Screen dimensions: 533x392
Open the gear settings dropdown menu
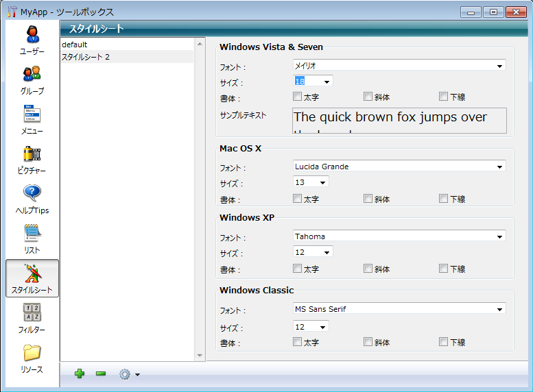pyautogui.click(x=129, y=374)
